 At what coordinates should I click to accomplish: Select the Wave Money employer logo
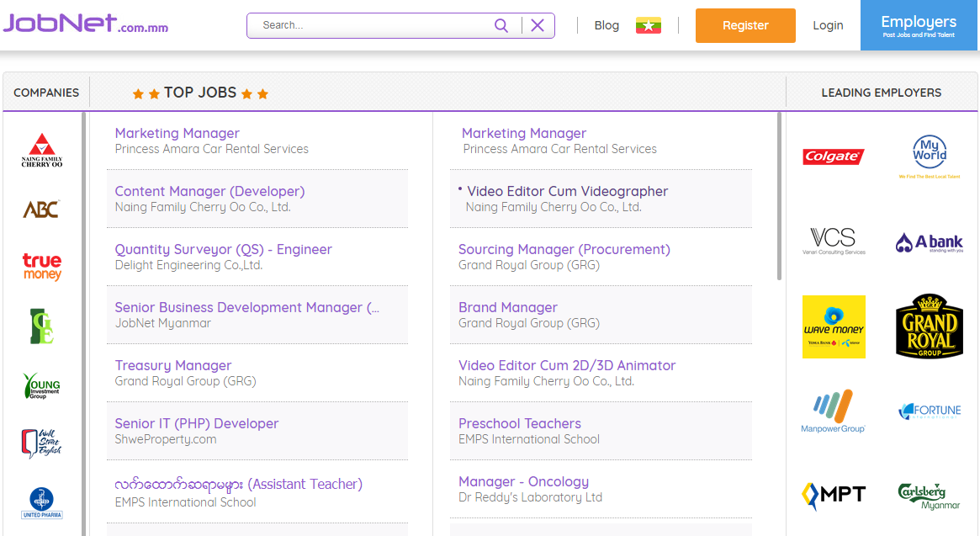pyautogui.click(x=834, y=326)
